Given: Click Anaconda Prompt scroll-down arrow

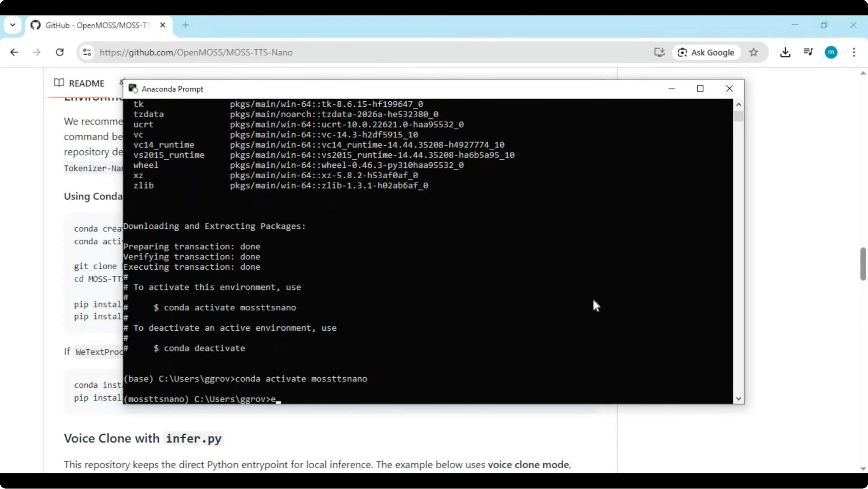Looking at the screenshot, I should pos(738,399).
